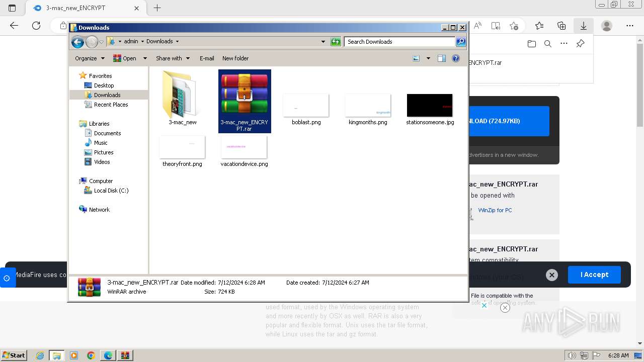Click the Explorer Back navigation arrow
The width and height of the screenshot is (644, 362).
pyautogui.click(x=77, y=42)
